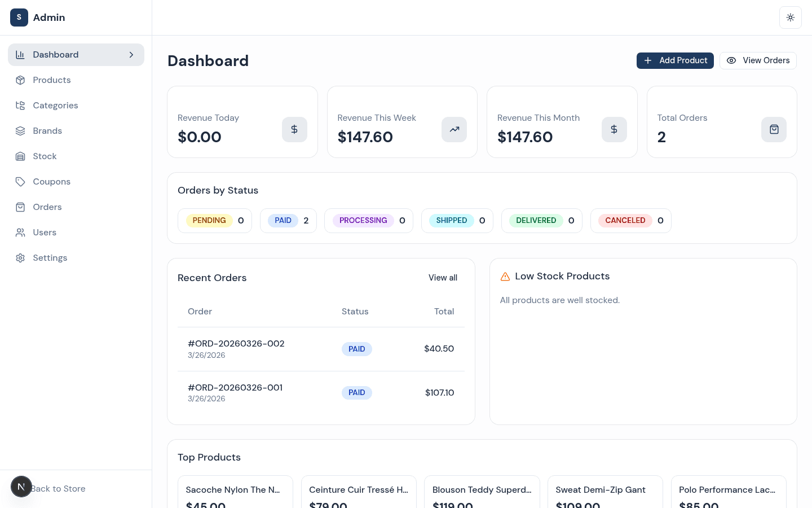Viewport: 812px width, 508px height.
Task: Click the Add Product button
Action: [x=675, y=60]
